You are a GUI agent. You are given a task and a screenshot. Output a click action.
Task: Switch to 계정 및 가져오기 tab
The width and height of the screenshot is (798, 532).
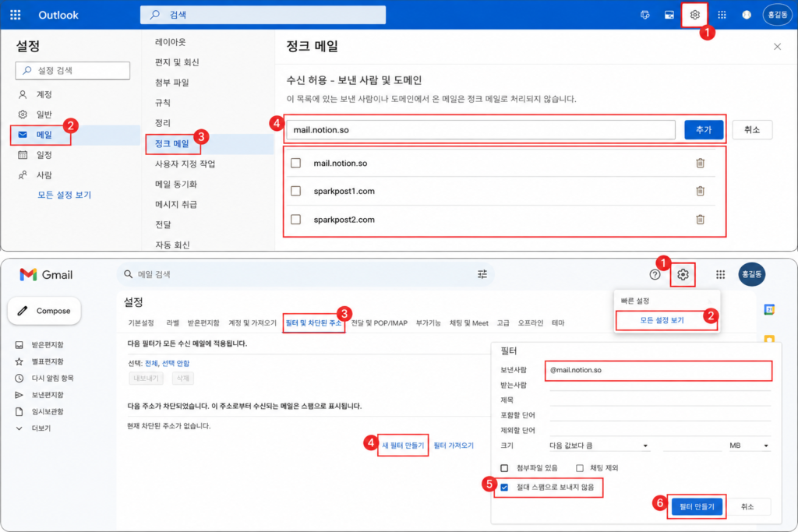point(252,323)
